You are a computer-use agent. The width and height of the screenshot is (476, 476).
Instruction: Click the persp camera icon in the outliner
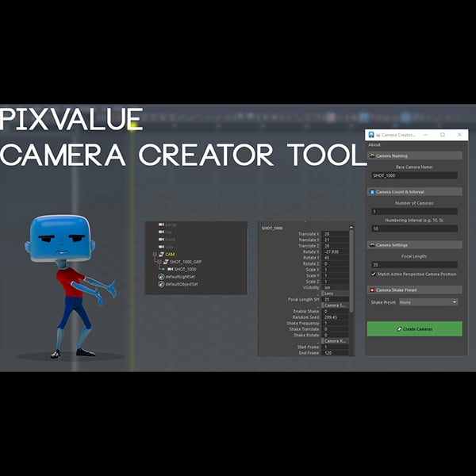click(x=161, y=225)
